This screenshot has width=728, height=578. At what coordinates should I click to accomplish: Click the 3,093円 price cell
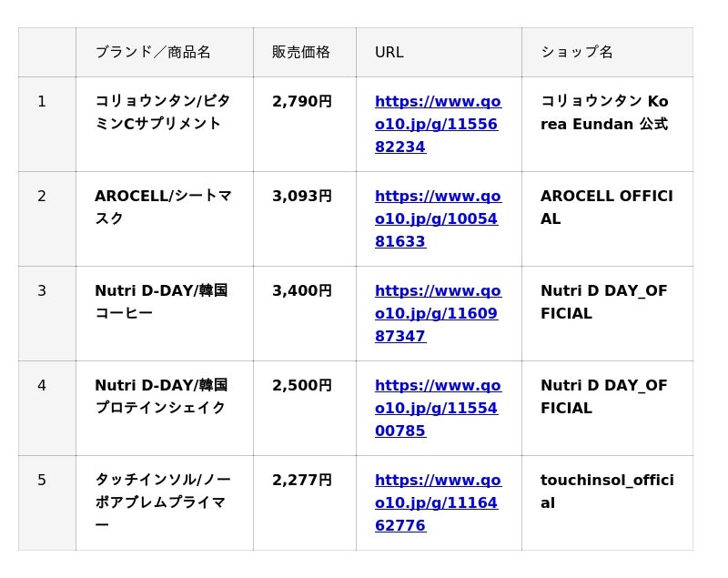(302, 197)
